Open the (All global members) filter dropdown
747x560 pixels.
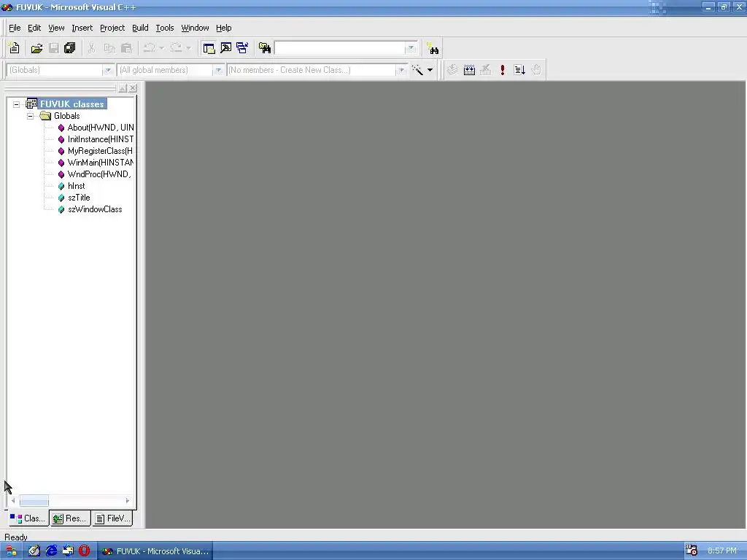click(x=218, y=71)
